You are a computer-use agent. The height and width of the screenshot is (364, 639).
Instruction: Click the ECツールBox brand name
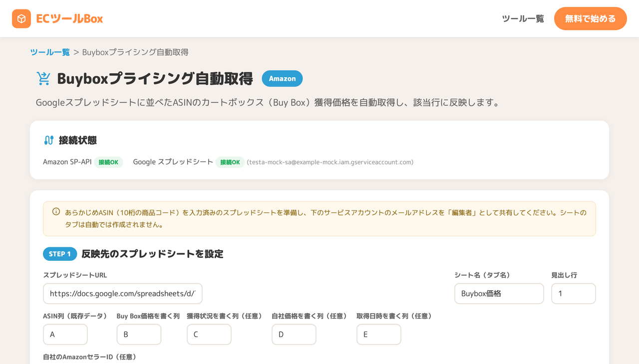tap(70, 19)
